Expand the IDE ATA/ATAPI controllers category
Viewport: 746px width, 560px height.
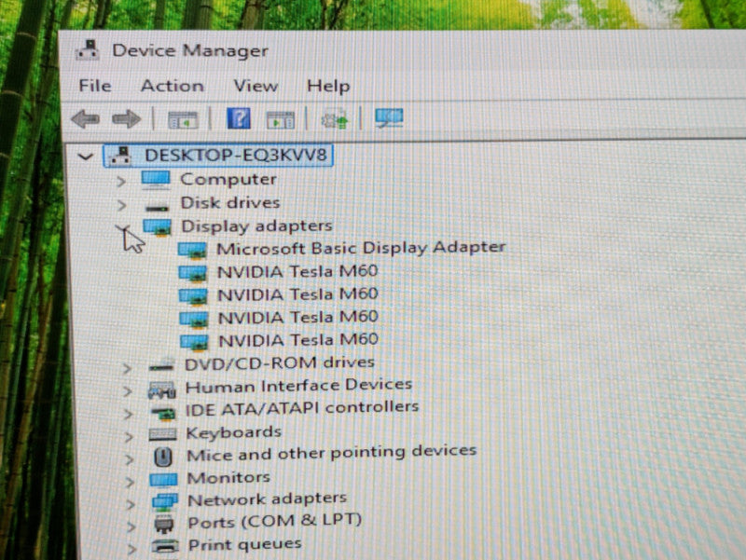point(128,414)
